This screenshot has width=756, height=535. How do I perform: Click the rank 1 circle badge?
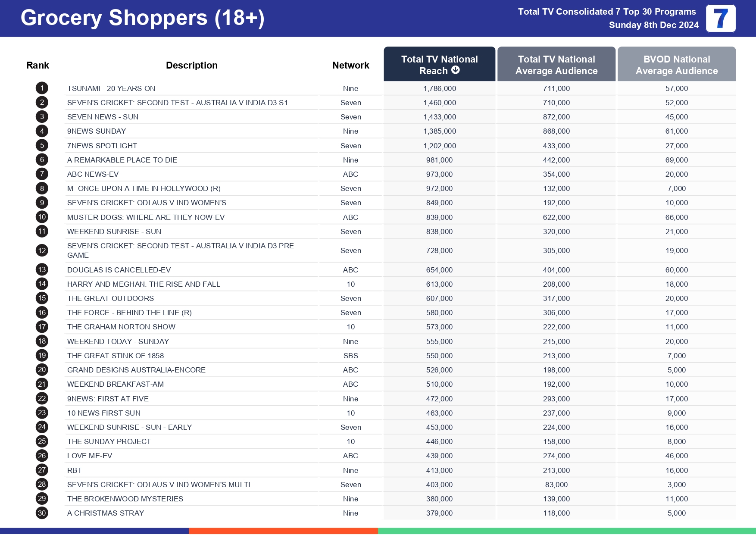tap(42, 88)
